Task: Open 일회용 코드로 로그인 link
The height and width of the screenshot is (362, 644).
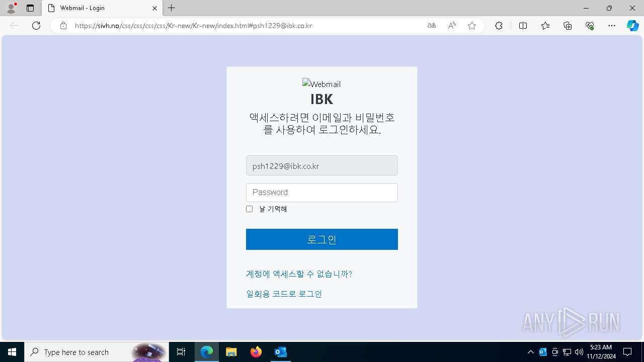Action: click(284, 294)
